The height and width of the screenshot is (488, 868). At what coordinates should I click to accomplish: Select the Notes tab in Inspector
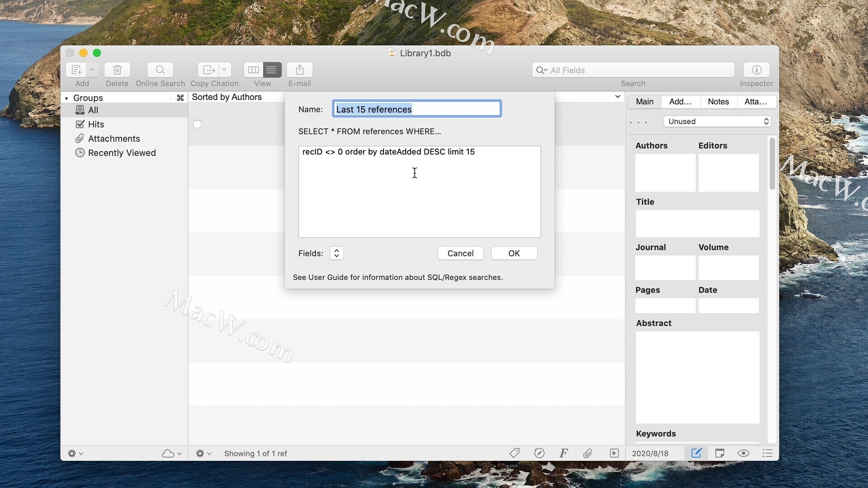(x=718, y=101)
